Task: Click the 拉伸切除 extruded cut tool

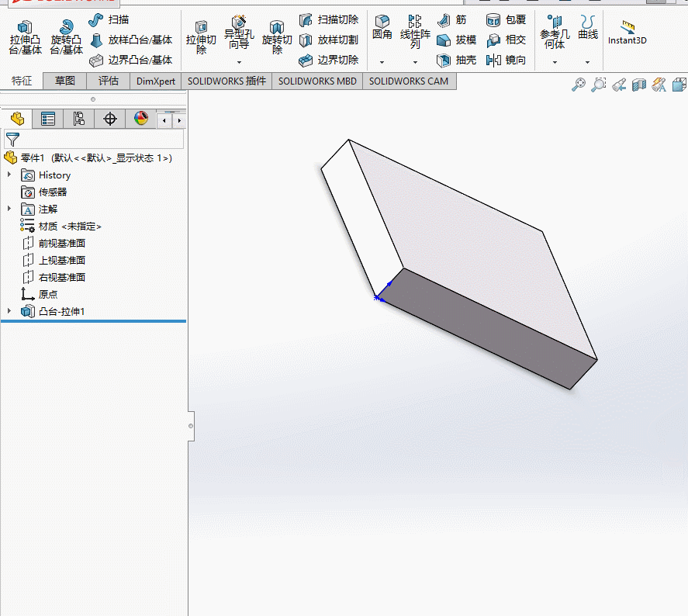Action: point(201,38)
